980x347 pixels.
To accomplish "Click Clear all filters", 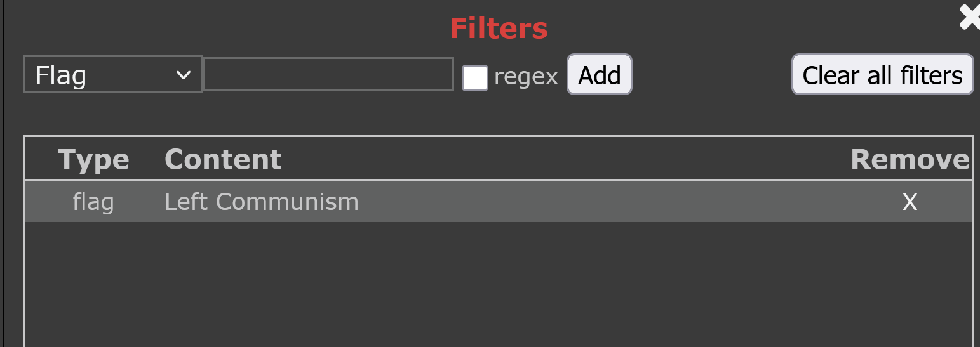I will point(882,75).
